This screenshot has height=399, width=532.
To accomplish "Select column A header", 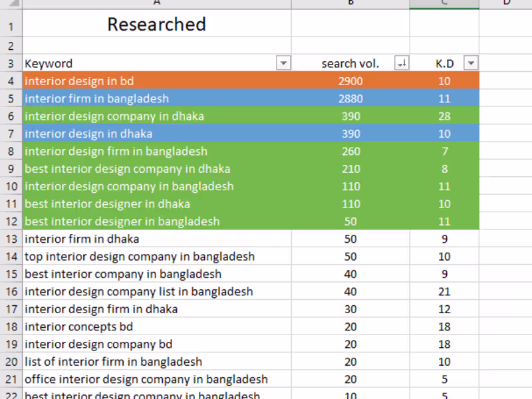I will pos(156,3).
